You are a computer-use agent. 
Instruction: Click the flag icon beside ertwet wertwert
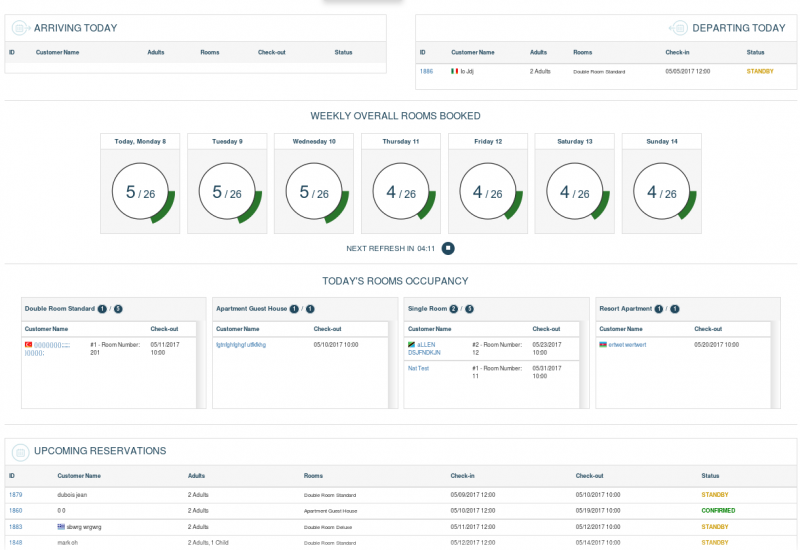[x=603, y=344]
